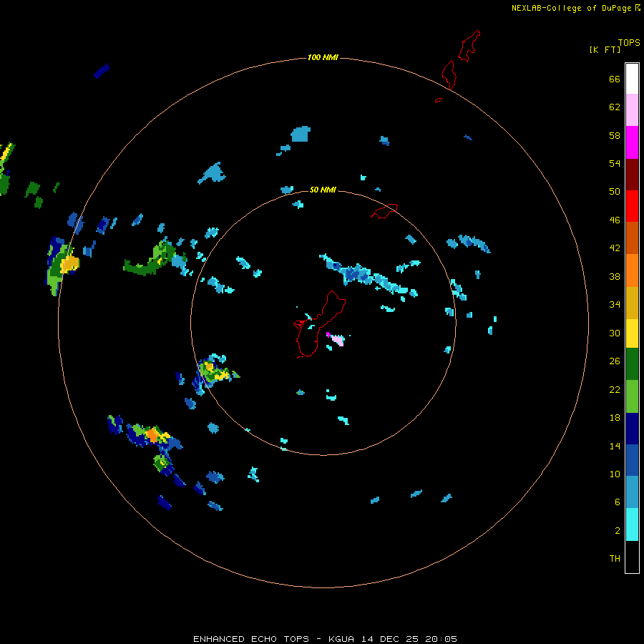Select the cyan legend swatch
Viewport: 644px width, 644px height.
point(632,525)
